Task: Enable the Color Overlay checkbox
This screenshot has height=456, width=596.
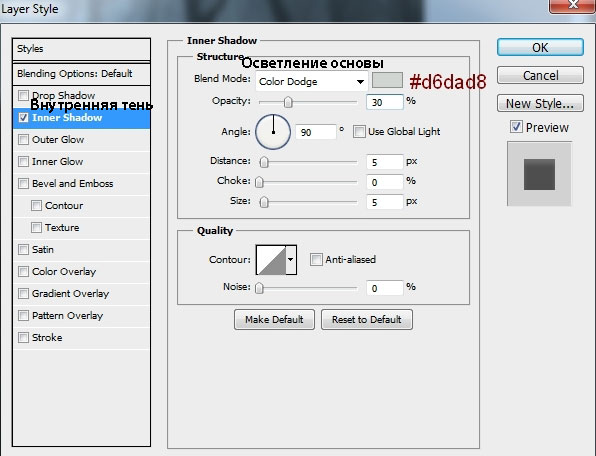Action: pyautogui.click(x=24, y=271)
